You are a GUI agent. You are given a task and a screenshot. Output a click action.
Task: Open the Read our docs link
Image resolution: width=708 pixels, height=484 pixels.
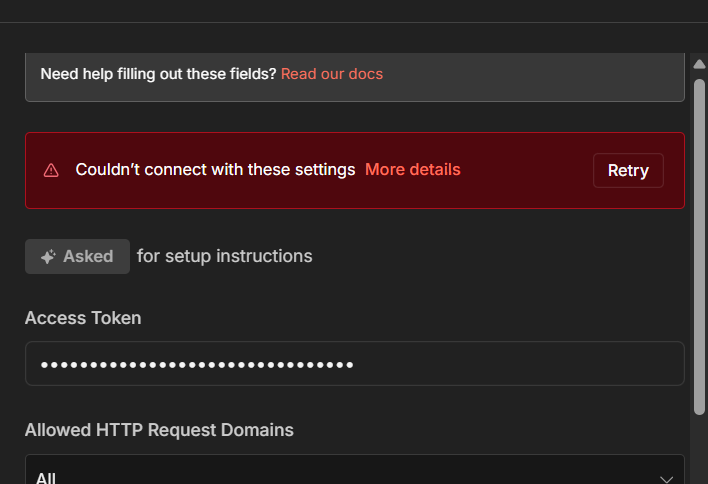click(x=332, y=74)
